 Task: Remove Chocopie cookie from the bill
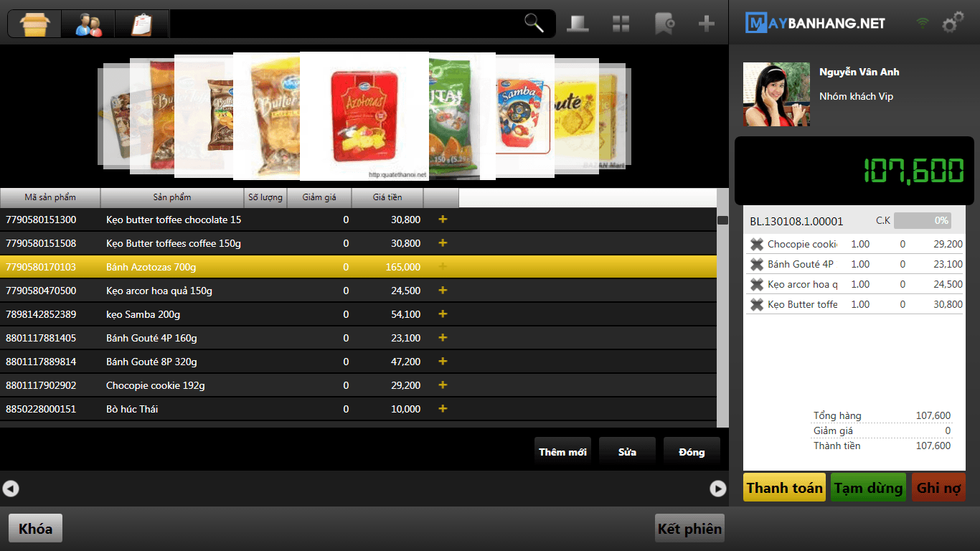tap(756, 245)
